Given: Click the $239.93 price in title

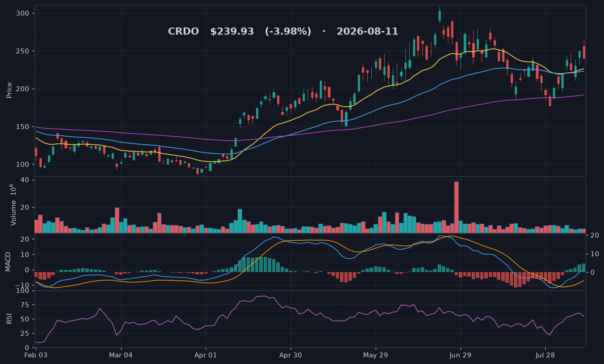Looking at the screenshot, I should (x=232, y=32).
